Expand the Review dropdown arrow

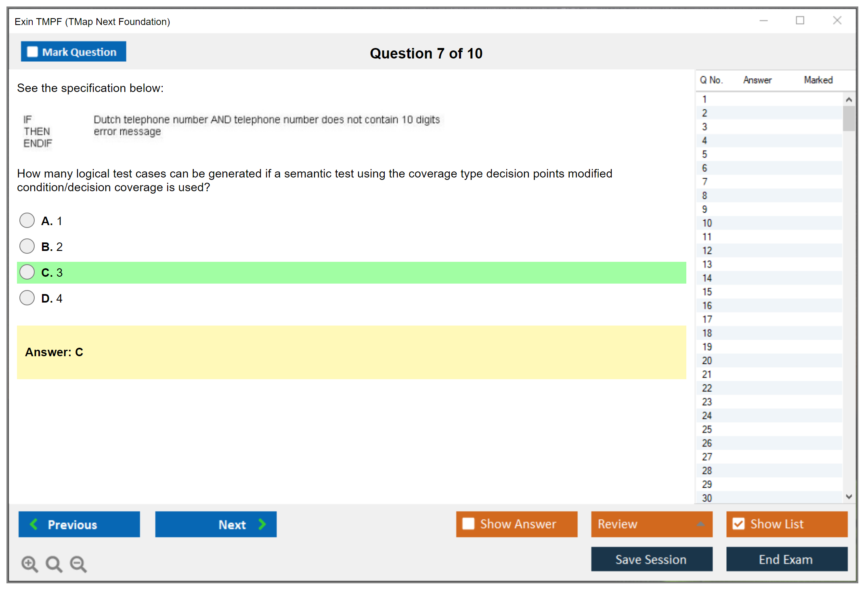click(x=701, y=524)
